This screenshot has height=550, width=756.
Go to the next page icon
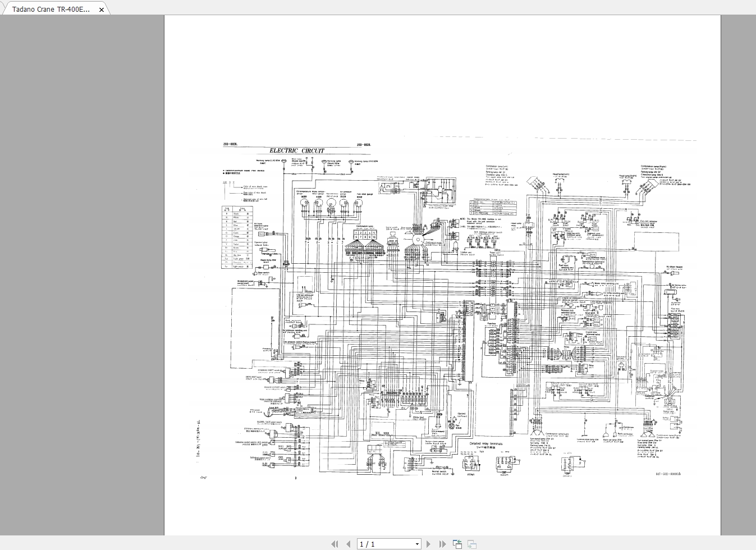point(428,543)
